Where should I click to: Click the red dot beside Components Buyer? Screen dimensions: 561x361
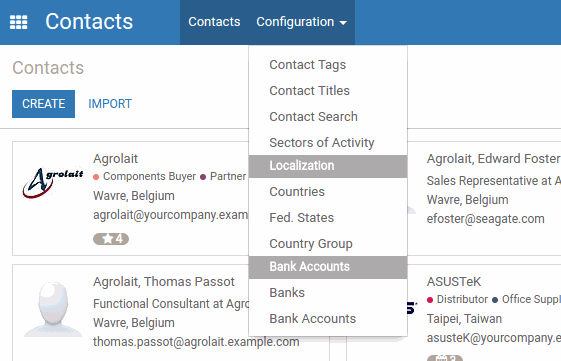point(96,177)
